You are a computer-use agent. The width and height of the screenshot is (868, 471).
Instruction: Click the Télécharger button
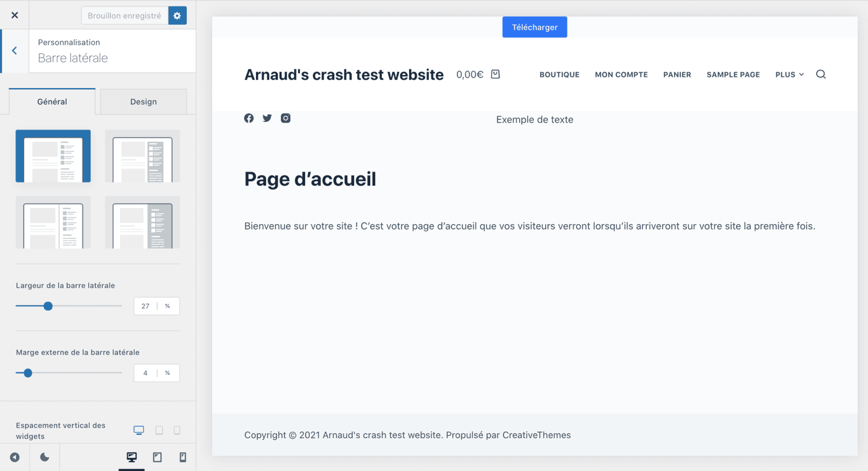(x=534, y=27)
